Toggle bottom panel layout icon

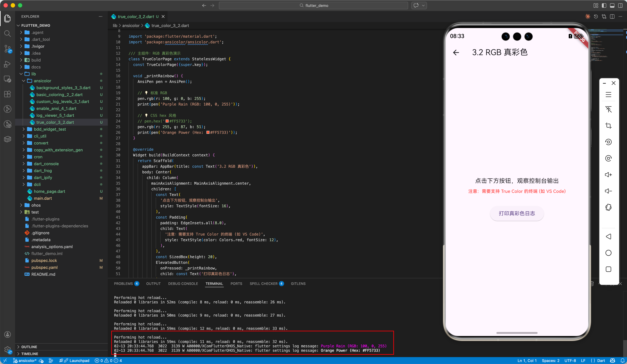coord(612,5)
